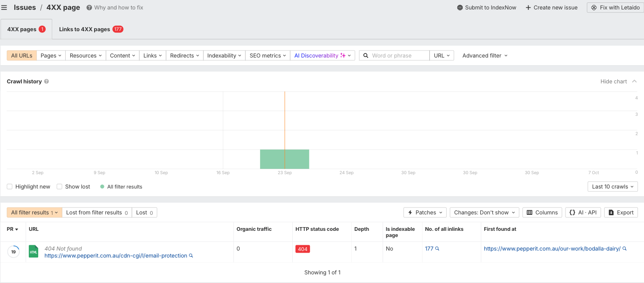644x283 pixels.
Task: Click the question mark beside Why and how to fix
Action: point(89,7)
